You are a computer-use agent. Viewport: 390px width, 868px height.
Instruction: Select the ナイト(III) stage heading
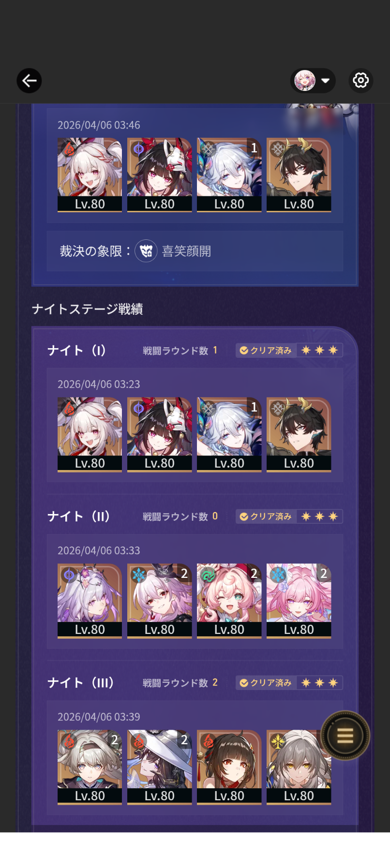[81, 683]
